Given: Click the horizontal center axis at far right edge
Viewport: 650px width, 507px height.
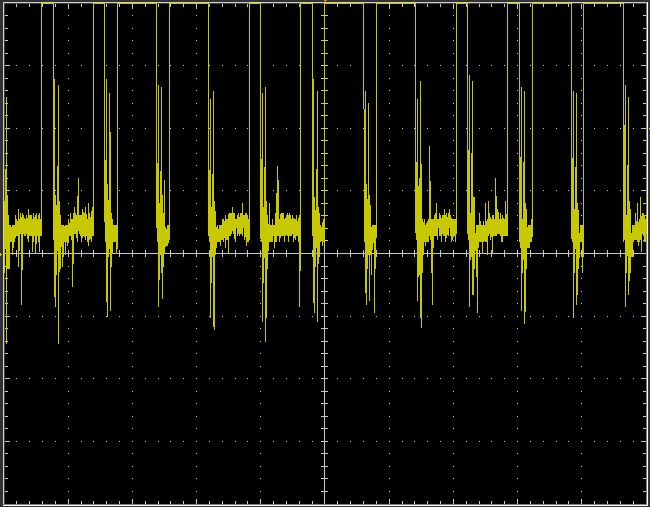Looking at the screenshot, I should pyautogui.click(x=640, y=253).
